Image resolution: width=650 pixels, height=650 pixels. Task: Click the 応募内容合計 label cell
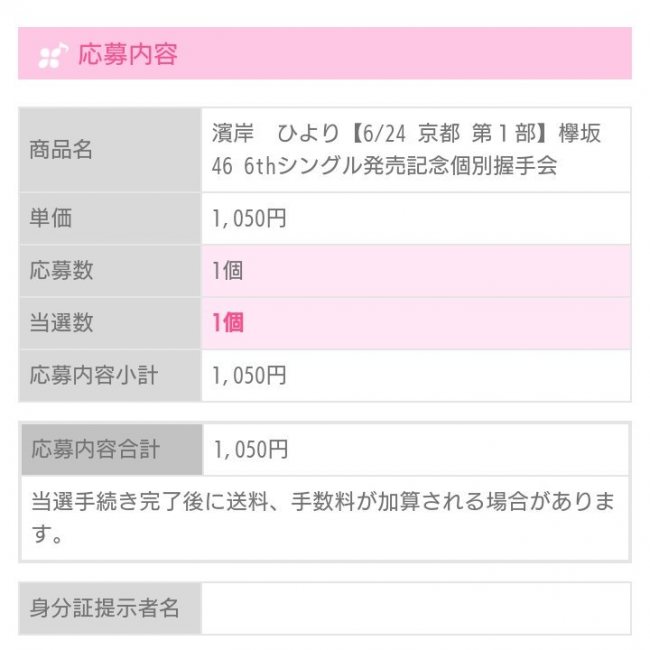click(x=112, y=449)
